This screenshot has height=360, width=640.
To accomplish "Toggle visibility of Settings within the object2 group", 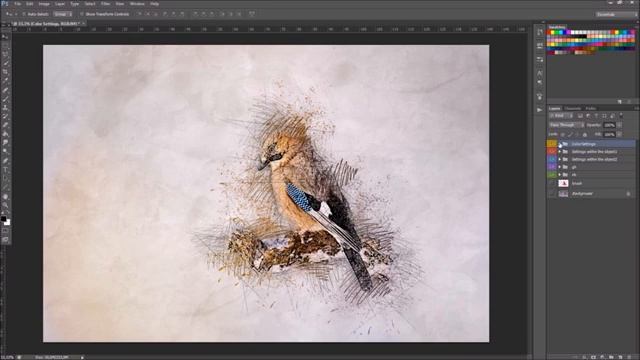I will point(551,159).
